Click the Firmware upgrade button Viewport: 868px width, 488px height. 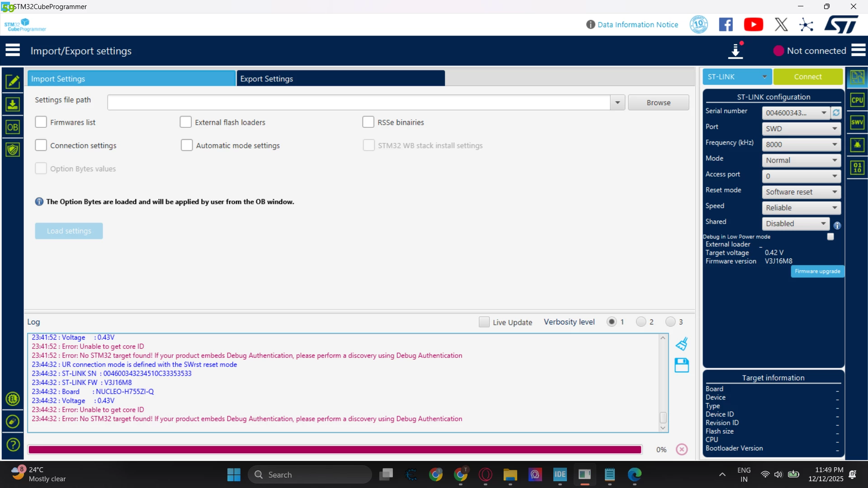tap(817, 272)
